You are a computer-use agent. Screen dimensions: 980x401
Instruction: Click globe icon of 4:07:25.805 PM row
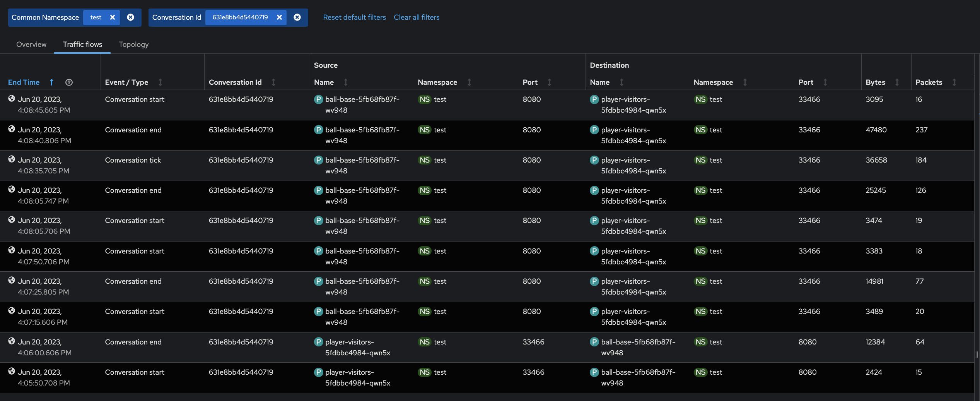click(12, 280)
